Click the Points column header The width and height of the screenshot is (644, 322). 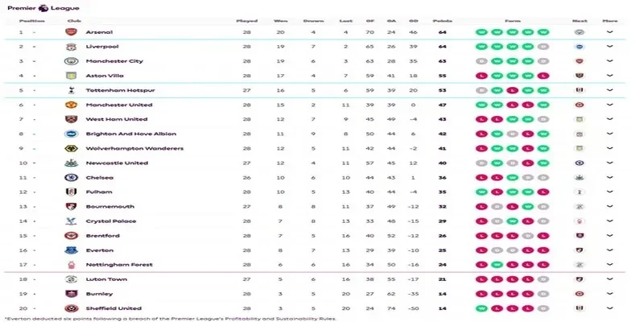pos(442,20)
